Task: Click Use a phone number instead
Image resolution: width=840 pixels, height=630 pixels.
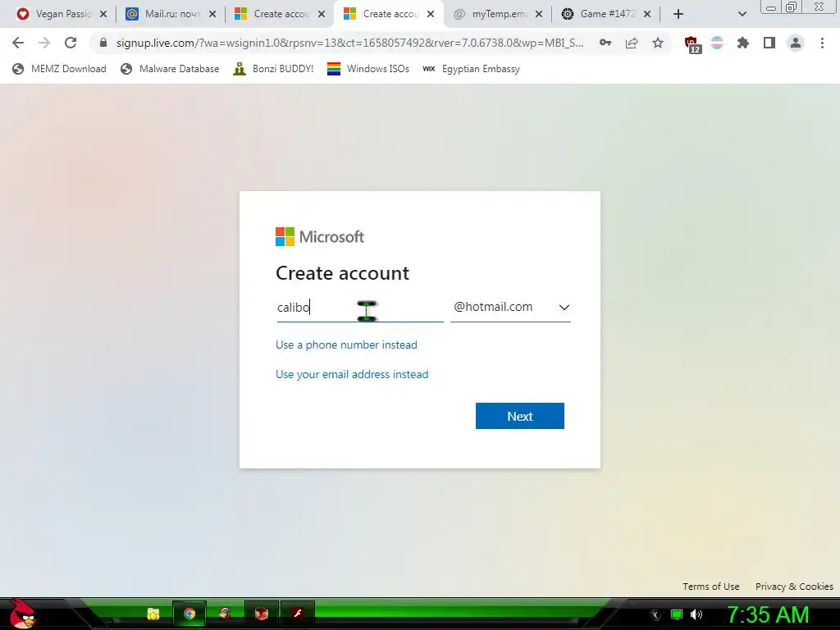Action: coord(346,345)
